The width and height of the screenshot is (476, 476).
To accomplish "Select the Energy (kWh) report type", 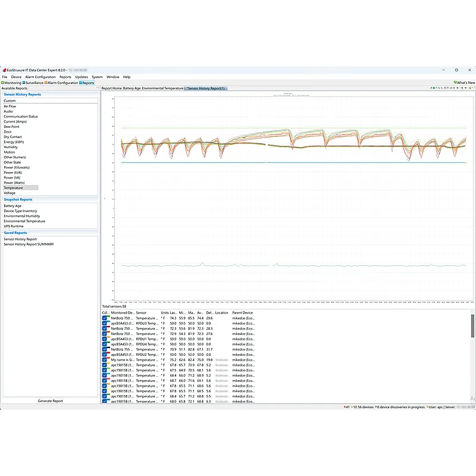I will (14, 142).
